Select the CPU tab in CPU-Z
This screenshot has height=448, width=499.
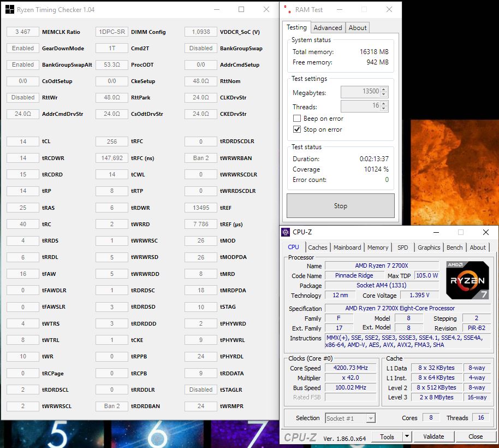pyautogui.click(x=293, y=247)
